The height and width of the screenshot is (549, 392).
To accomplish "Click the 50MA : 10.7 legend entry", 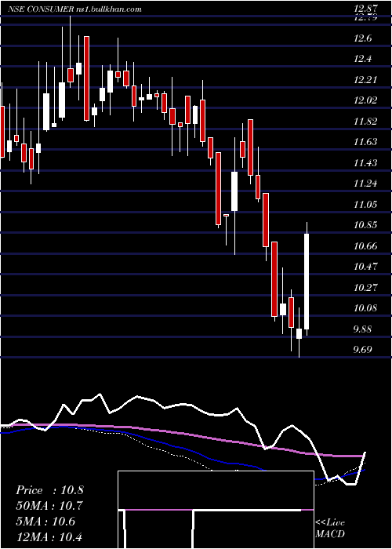I will point(49,506).
